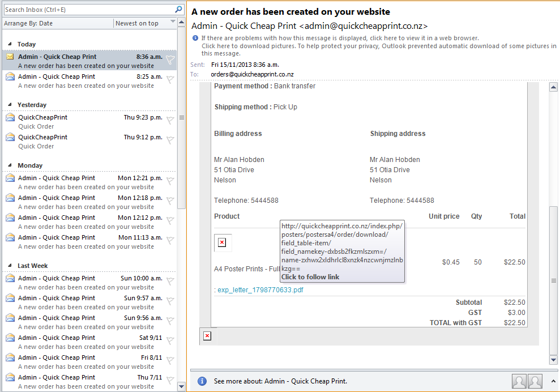The width and height of the screenshot is (560, 392).
Task: Flag the Mon 12:21 p.m. Admin message
Action: point(170,181)
